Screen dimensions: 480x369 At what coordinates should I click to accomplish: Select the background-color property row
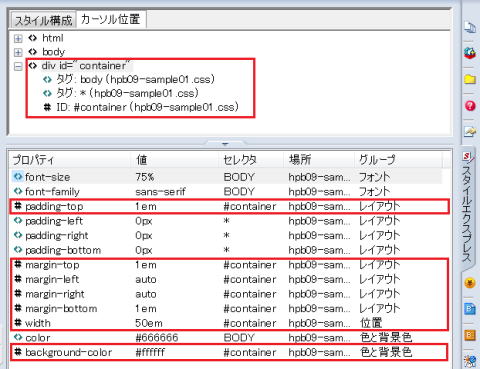(x=227, y=352)
